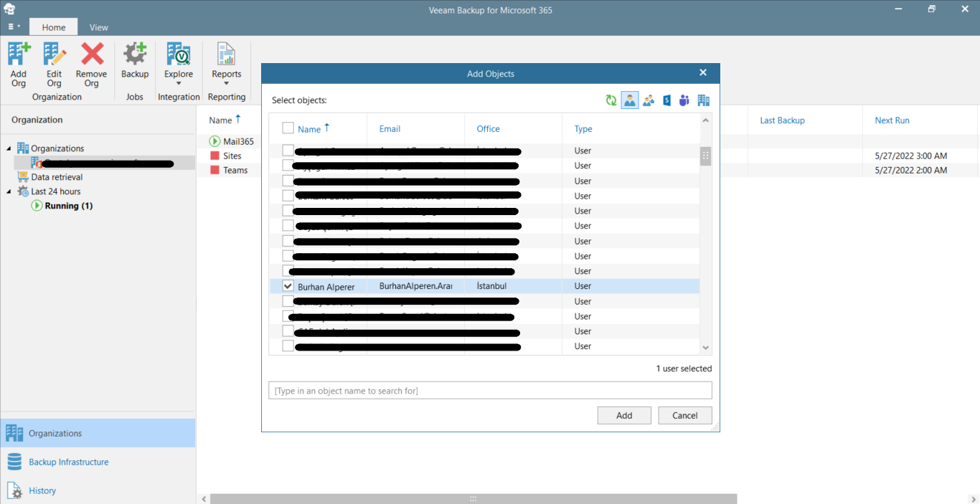This screenshot has height=504, width=980.
Task: Click the Backup gear icon in Jobs
Action: pyautogui.click(x=135, y=54)
